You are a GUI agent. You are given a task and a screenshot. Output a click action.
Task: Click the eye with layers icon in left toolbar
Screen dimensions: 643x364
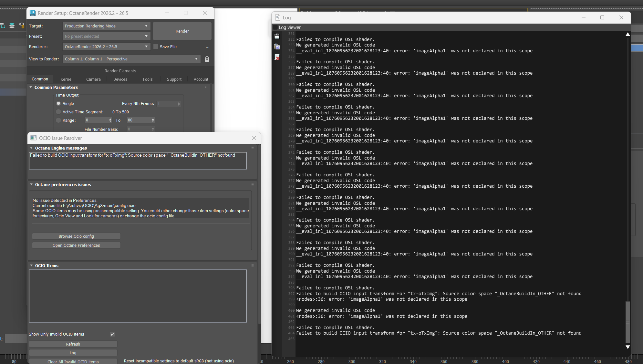(22, 26)
